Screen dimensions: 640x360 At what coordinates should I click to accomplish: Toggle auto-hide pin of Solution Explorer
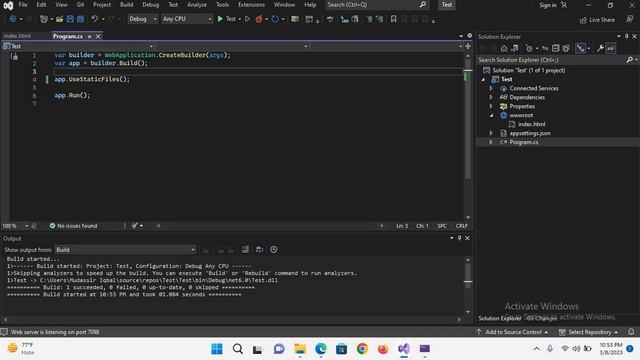[627, 36]
